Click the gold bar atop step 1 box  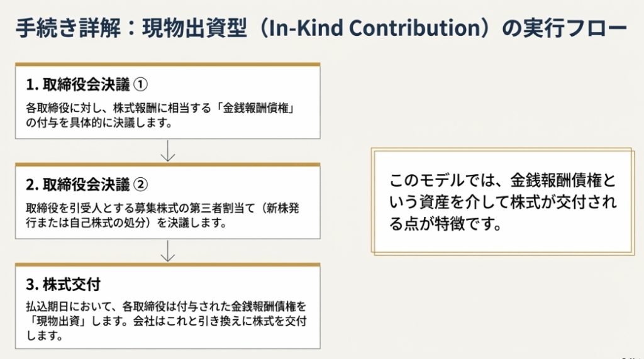point(168,64)
